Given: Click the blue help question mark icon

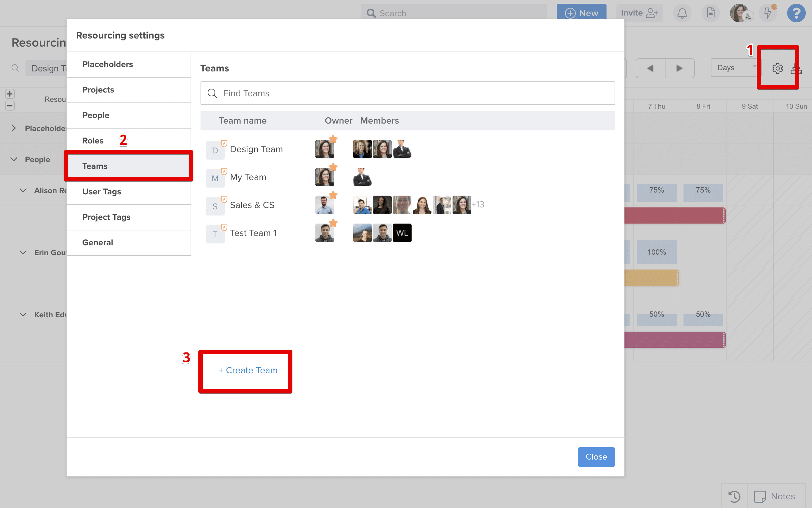Looking at the screenshot, I should coord(796,13).
